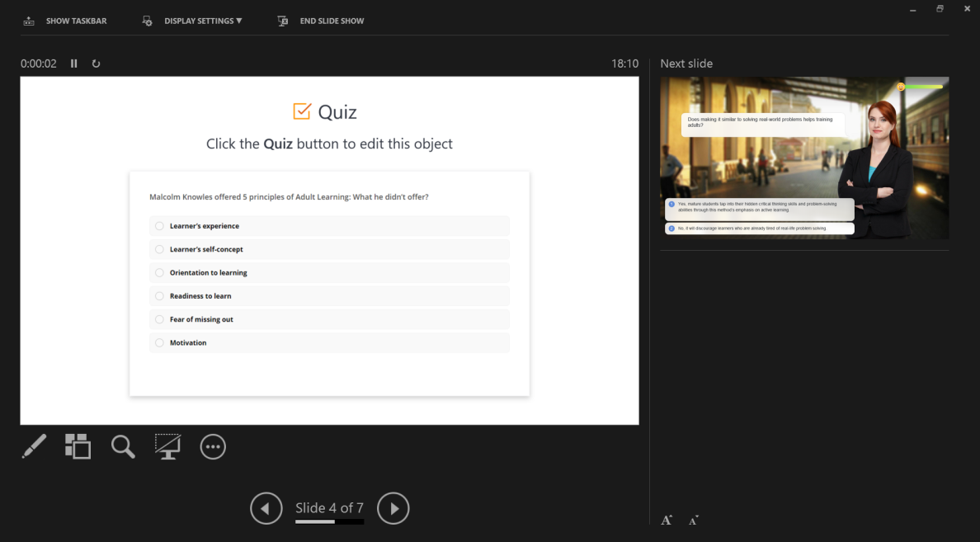Click the End Slide Show icon
The height and width of the screenshot is (542, 980).
(x=282, y=21)
